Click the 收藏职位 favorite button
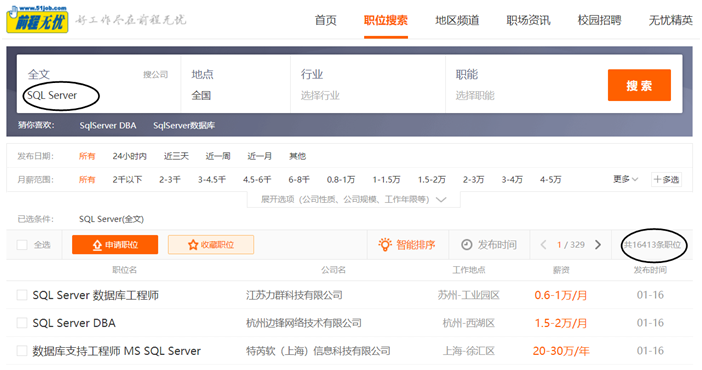Viewport: 702px width, 370px height. [211, 245]
